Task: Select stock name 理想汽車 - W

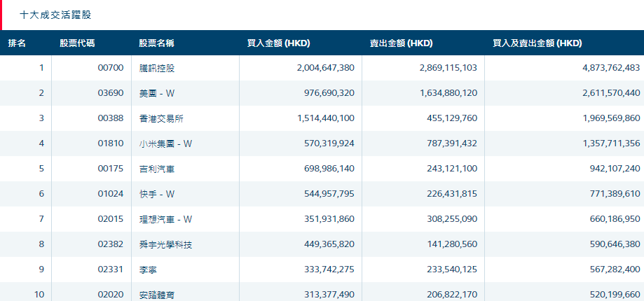Action: click(x=166, y=219)
